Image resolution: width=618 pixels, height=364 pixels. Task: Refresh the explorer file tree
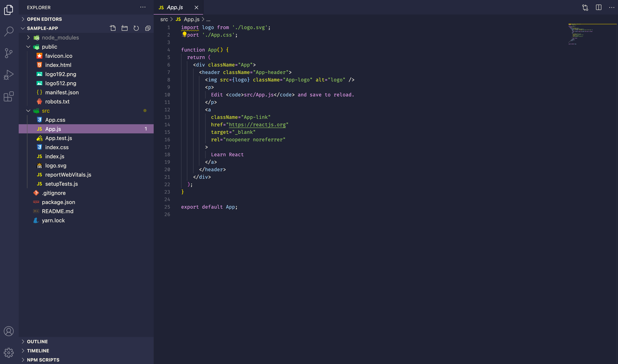tap(136, 28)
